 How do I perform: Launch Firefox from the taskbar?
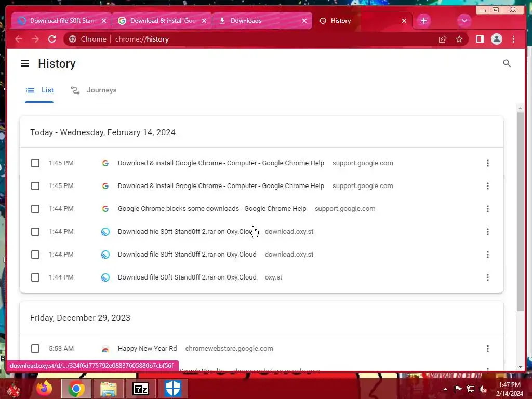click(45, 389)
